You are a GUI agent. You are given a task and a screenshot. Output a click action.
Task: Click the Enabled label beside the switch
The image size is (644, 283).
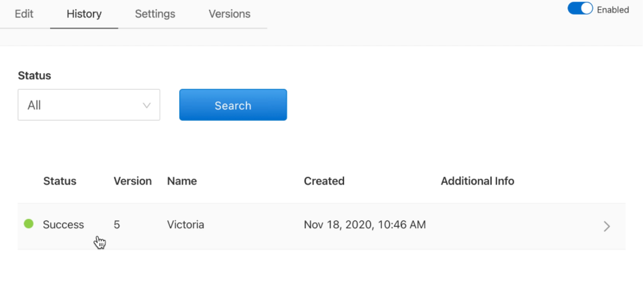pyautogui.click(x=613, y=10)
